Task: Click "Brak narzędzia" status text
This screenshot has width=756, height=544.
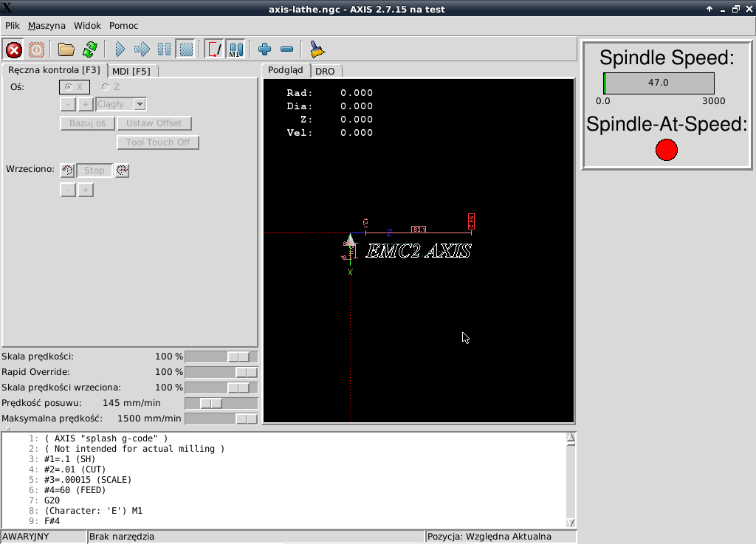Action: [122, 537]
